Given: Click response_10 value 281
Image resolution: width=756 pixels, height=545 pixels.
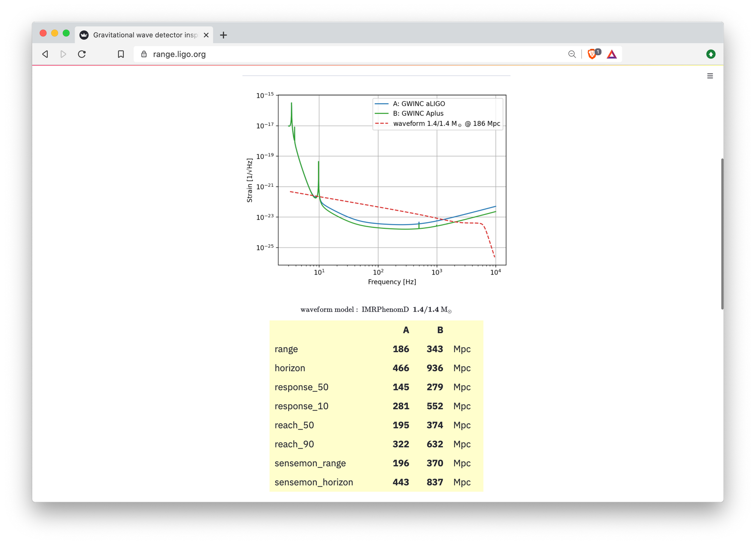Looking at the screenshot, I should tap(401, 406).
